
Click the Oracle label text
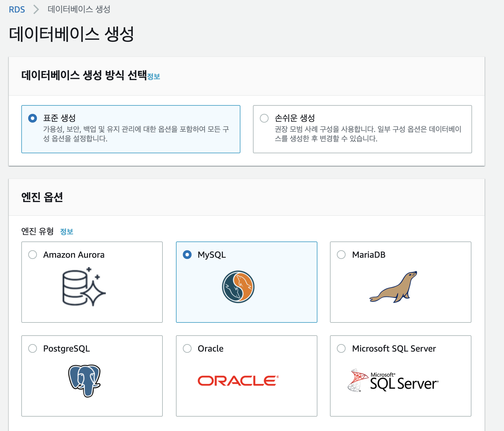coord(211,348)
